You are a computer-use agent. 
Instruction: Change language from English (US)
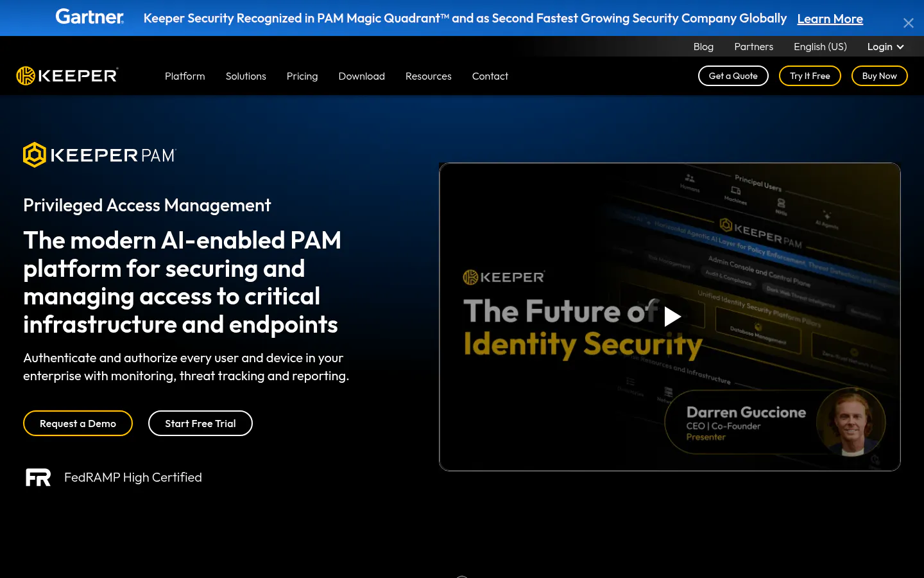[820, 46]
